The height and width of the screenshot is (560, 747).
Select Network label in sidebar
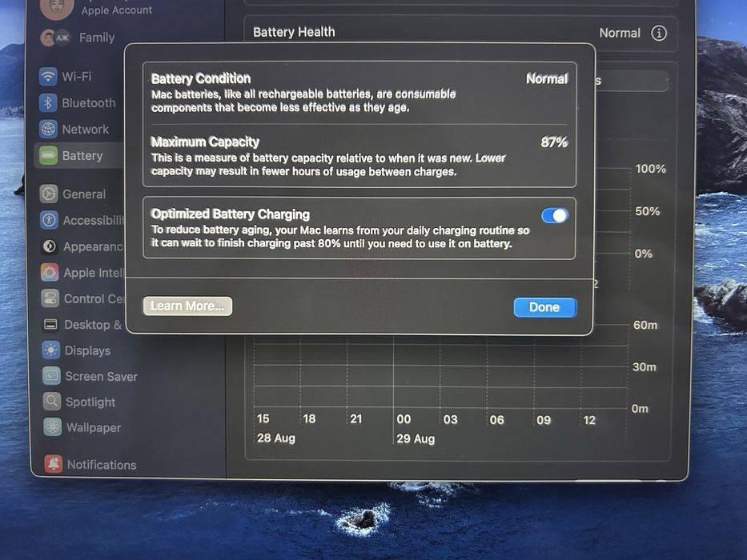pyautogui.click(x=86, y=129)
